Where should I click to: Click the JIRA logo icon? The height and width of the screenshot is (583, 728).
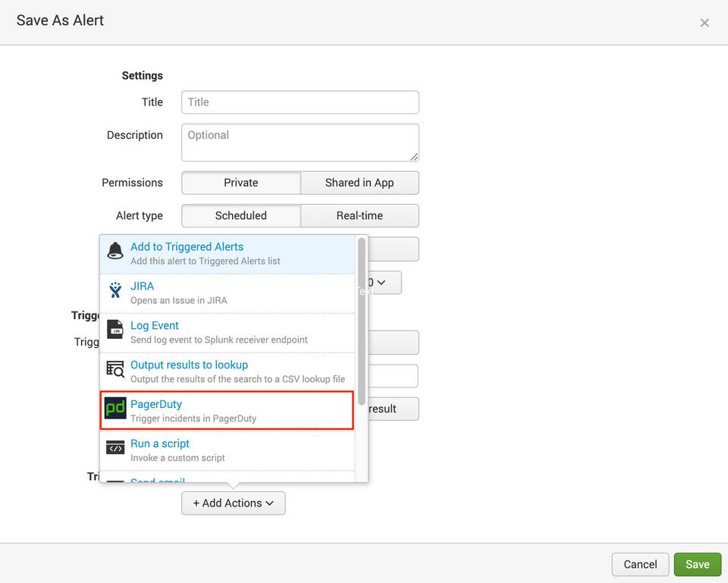click(115, 292)
